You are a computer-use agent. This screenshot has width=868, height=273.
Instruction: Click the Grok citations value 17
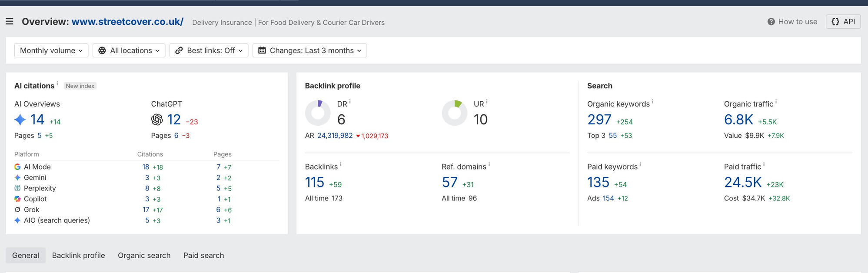(x=146, y=210)
